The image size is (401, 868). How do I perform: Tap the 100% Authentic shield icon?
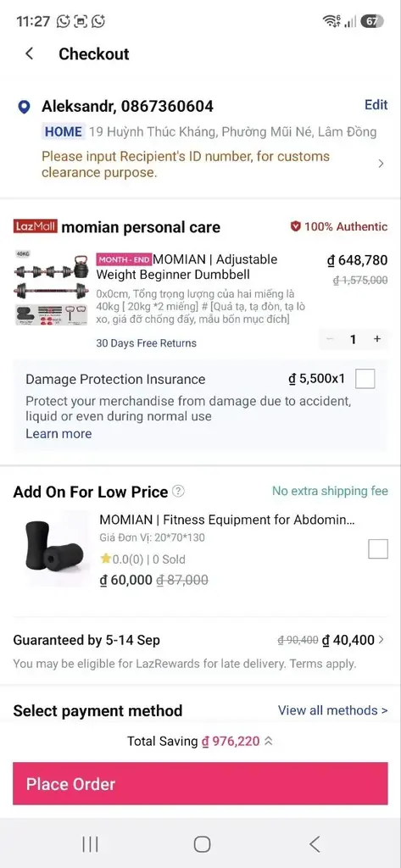coord(296,226)
